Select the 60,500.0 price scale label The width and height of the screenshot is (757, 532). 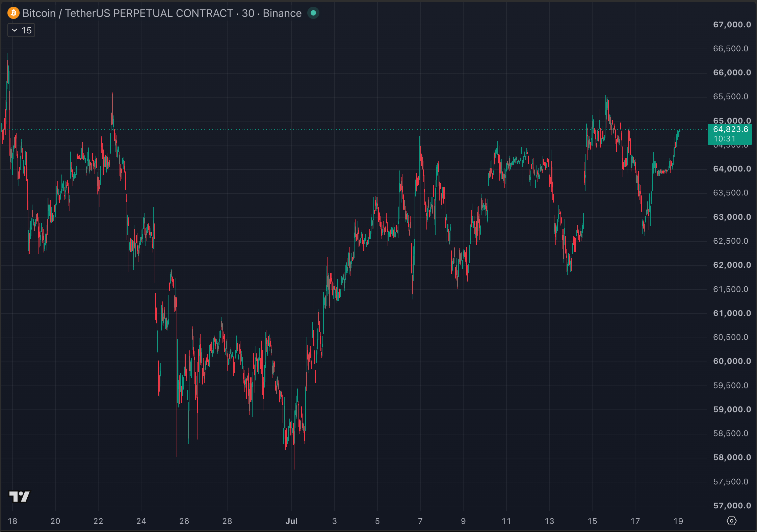731,337
